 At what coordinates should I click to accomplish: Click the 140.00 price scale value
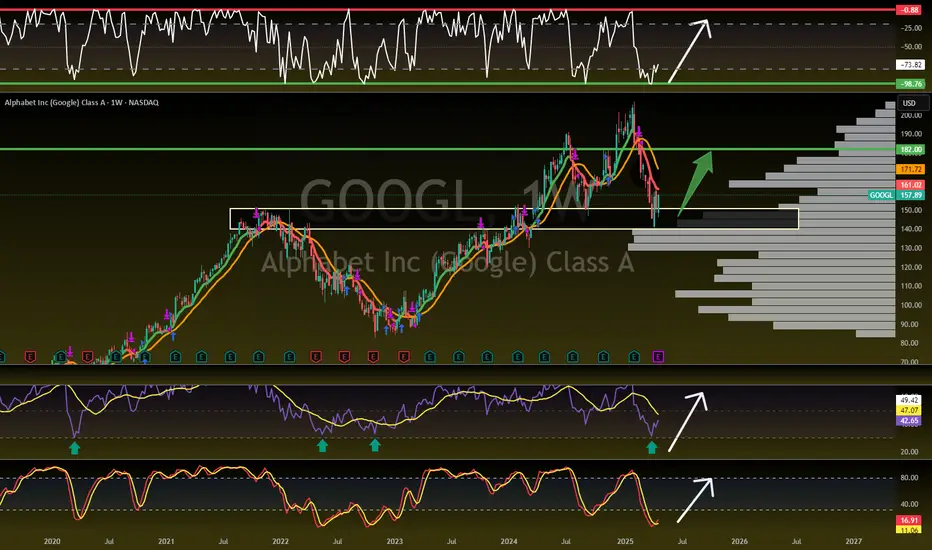(x=911, y=229)
